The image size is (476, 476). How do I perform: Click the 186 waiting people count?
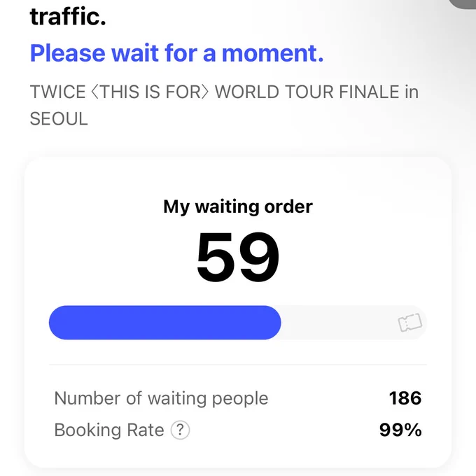pos(405,398)
